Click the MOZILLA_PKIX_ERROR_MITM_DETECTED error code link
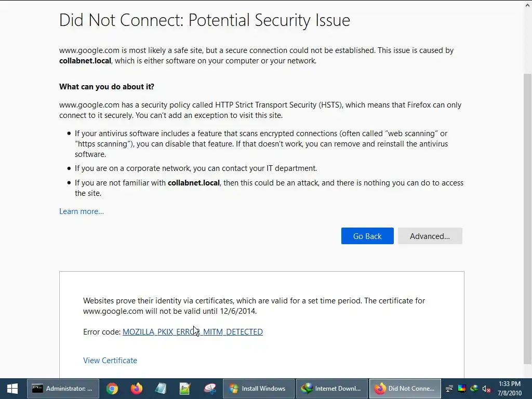 (x=192, y=331)
